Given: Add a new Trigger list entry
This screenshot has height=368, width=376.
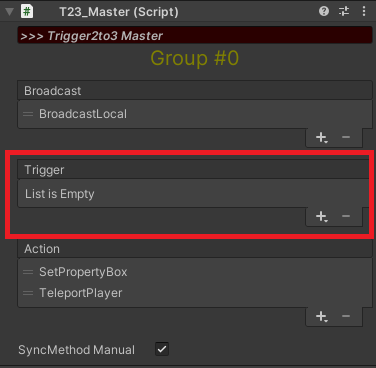Looking at the screenshot, I should tap(322, 216).
